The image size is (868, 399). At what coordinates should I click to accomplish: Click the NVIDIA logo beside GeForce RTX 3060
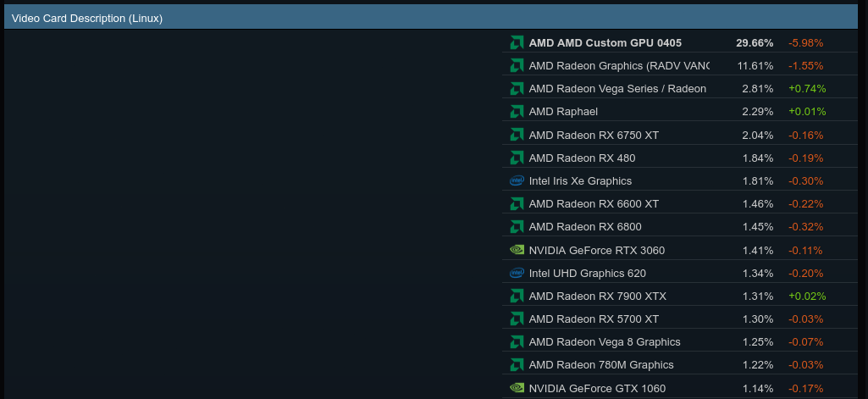(x=517, y=250)
